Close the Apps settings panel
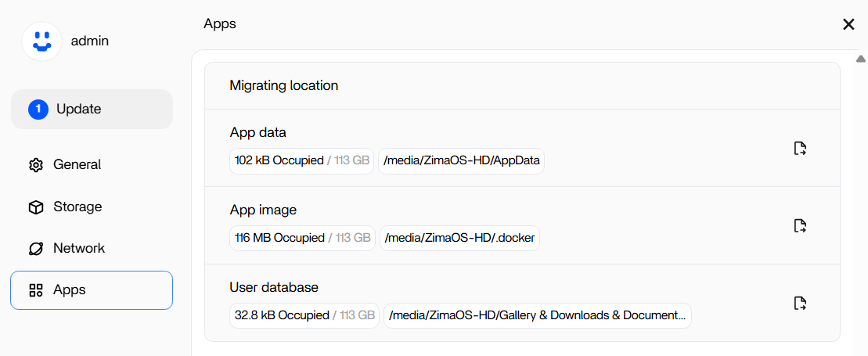Viewport: 868px width, 356px height. [x=848, y=24]
